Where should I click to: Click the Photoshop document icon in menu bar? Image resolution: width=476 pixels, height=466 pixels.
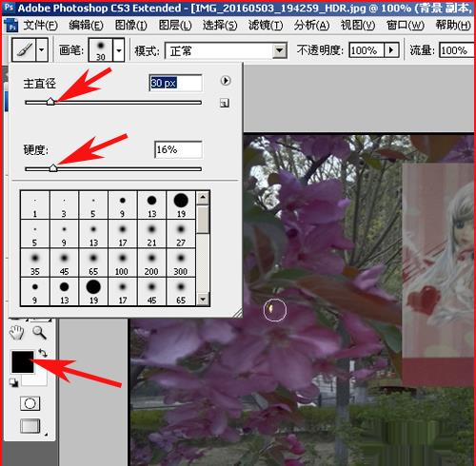tap(11, 26)
